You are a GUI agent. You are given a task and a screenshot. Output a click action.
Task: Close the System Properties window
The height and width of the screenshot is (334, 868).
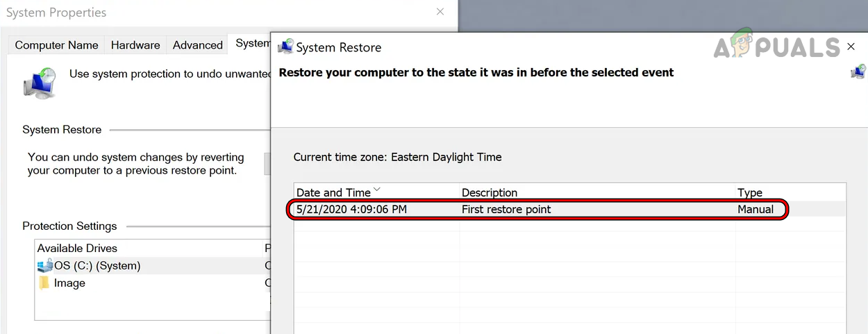coord(440,12)
